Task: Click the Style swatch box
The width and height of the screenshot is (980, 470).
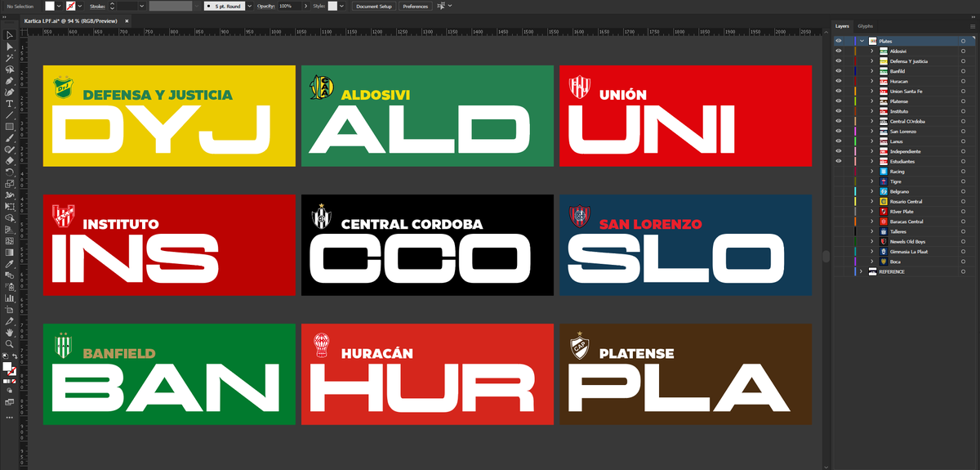Action: tap(333, 6)
